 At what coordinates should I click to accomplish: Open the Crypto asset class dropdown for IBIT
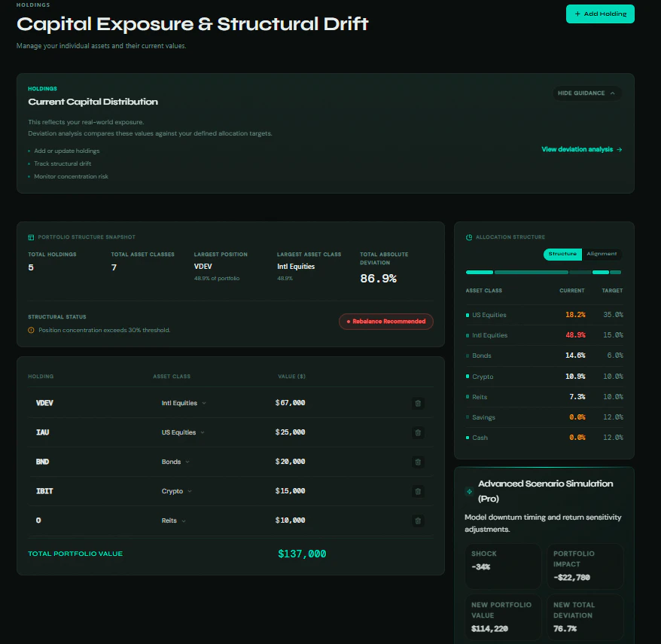click(x=176, y=491)
